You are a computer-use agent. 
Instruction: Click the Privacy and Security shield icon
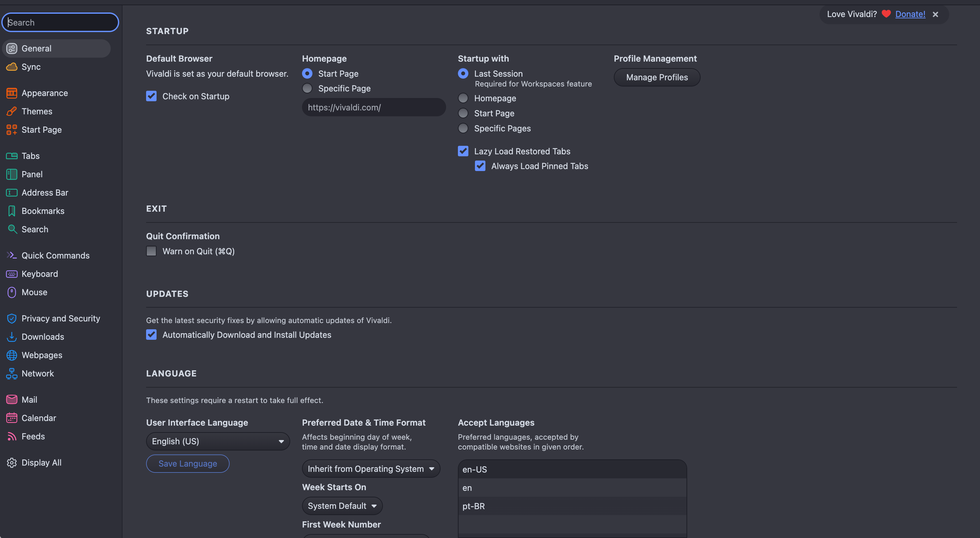click(x=12, y=318)
